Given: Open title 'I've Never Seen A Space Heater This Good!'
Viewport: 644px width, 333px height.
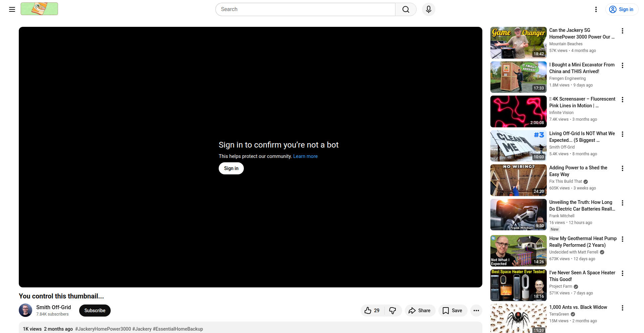Looking at the screenshot, I should (x=582, y=276).
